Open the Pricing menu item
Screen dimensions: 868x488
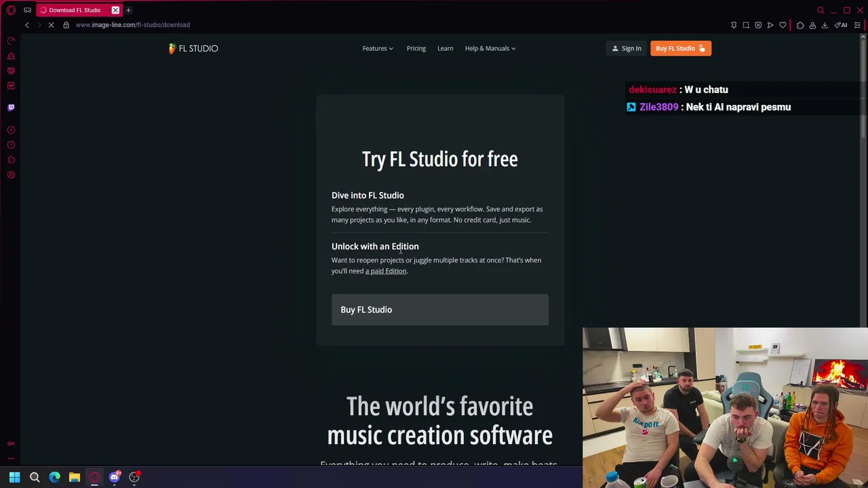(x=416, y=48)
